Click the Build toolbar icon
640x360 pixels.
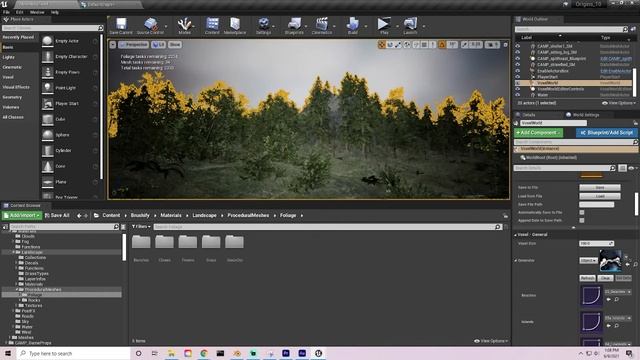[353, 26]
